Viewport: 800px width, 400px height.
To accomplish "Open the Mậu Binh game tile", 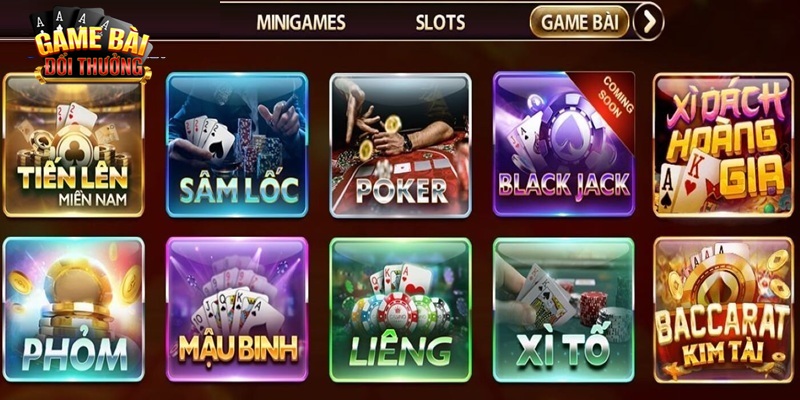I will coord(237,310).
